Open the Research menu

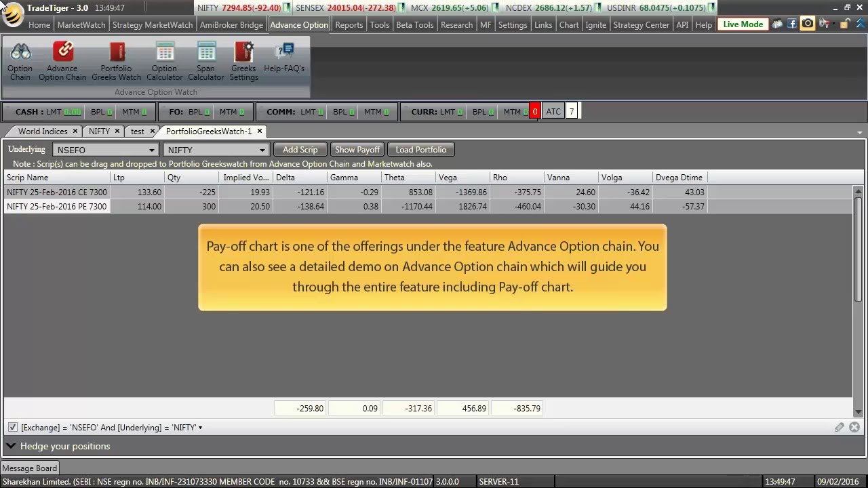[456, 24]
